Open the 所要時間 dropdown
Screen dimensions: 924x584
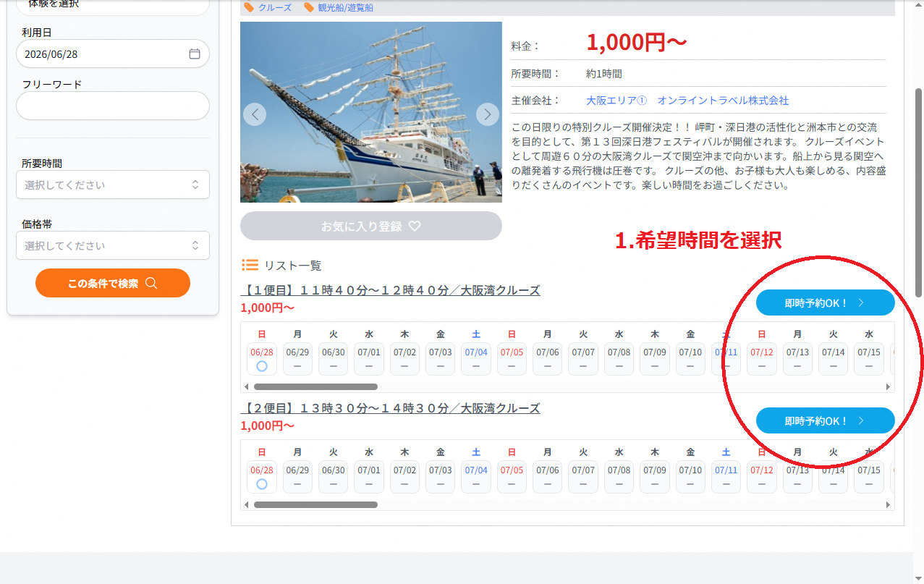click(x=113, y=185)
